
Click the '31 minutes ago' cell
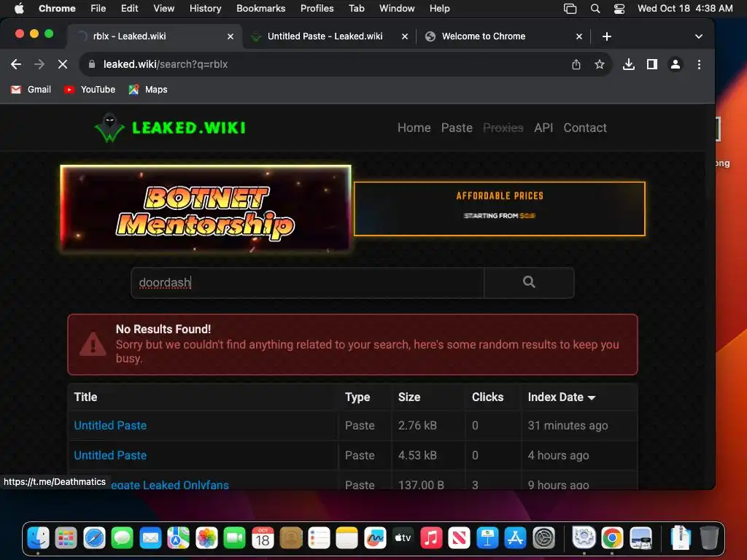568,426
